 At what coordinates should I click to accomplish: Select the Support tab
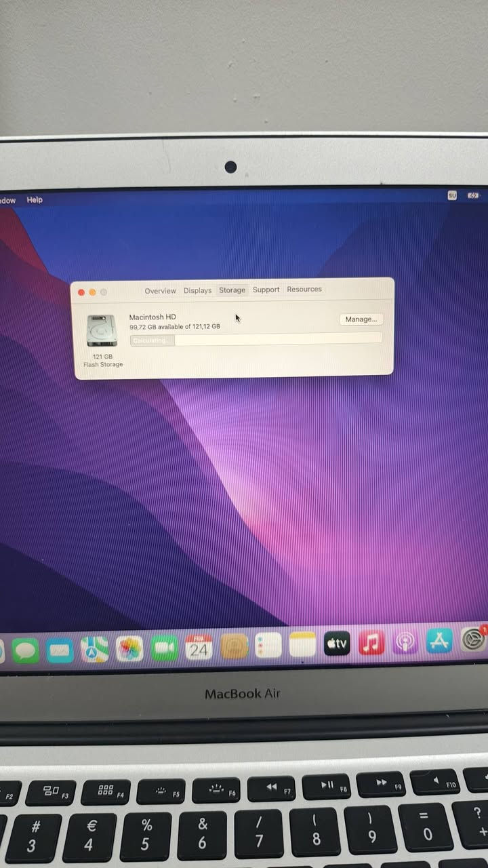[x=266, y=290]
